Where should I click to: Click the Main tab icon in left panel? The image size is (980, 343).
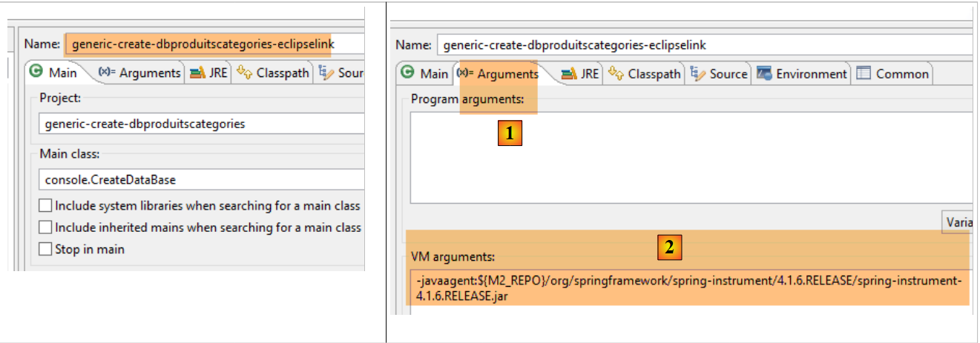(x=36, y=73)
